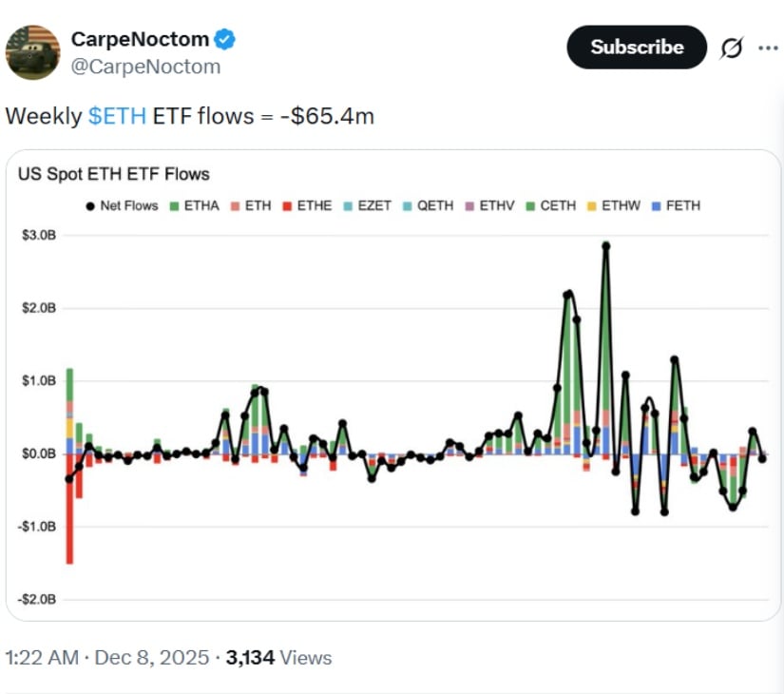Image resolution: width=784 pixels, height=694 pixels.
Task: Select the tallest peak point on the chart
Action: pyautogui.click(x=604, y=245)
